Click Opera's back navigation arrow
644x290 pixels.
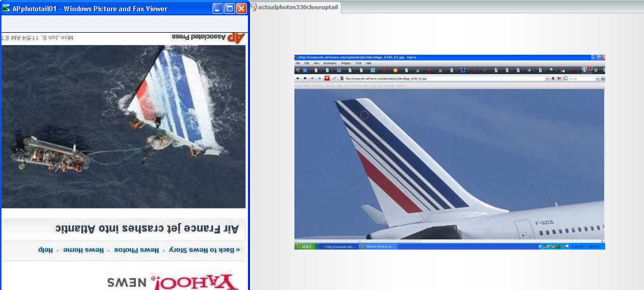[x=305, y=78]
